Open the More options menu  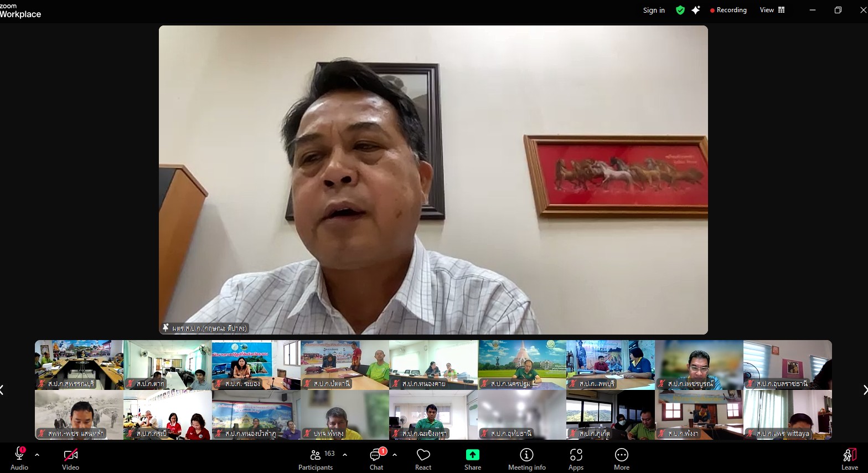point(622,459)
